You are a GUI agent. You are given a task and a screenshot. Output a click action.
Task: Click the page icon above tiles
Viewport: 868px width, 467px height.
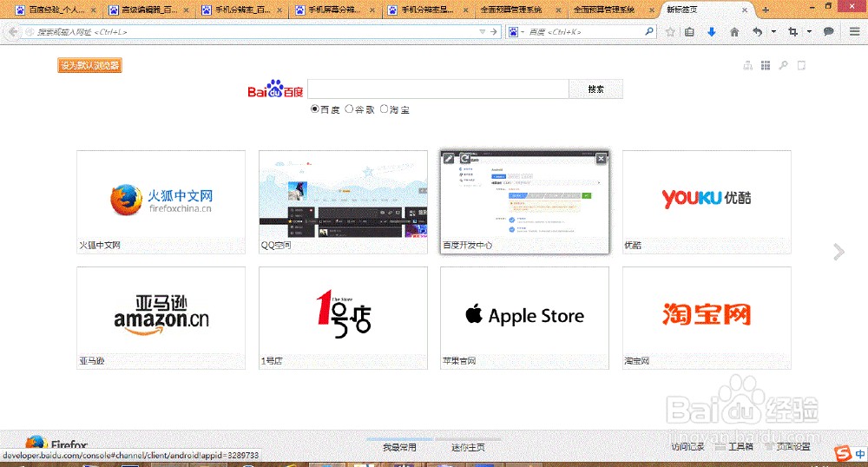coord(801,66)
